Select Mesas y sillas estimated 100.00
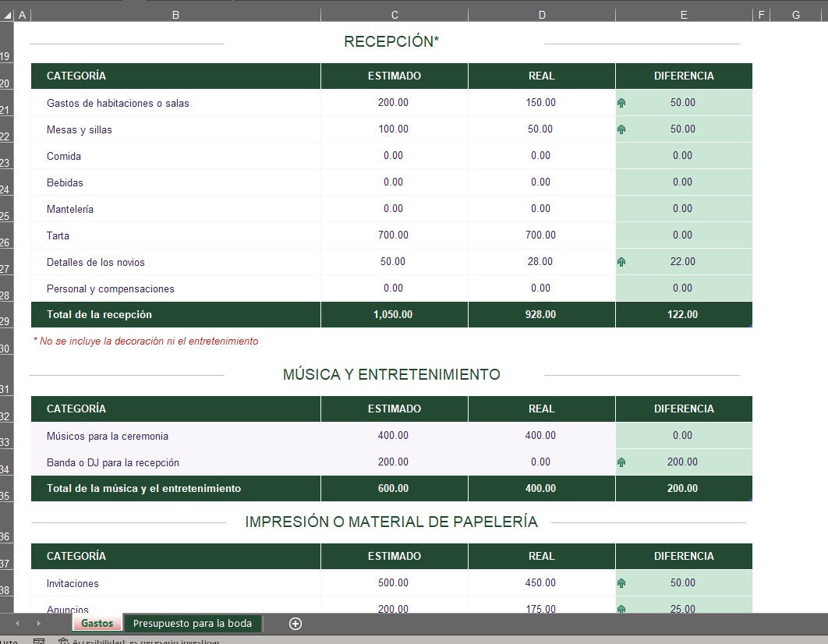Image resolution: width=828 pixels, height=644 pixels. click(x=395, y=129)
